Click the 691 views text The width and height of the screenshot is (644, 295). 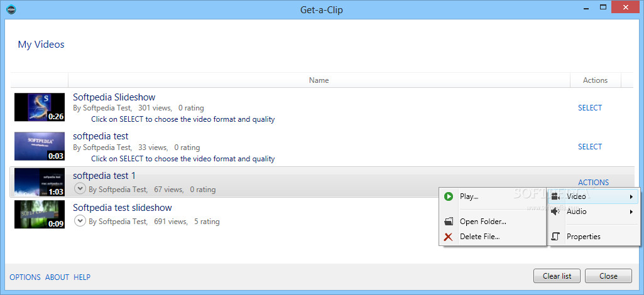pos(170,222)
